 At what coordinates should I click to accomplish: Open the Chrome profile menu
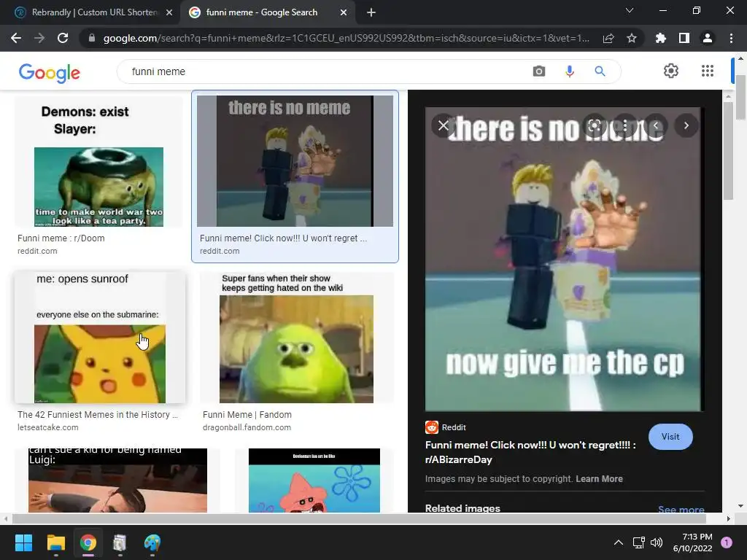pos(708,38)
